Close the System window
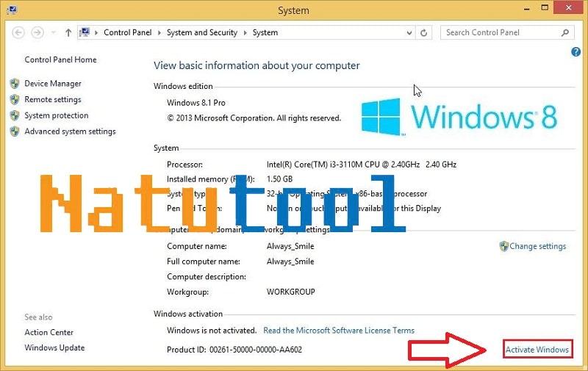 tap(568, 8)
